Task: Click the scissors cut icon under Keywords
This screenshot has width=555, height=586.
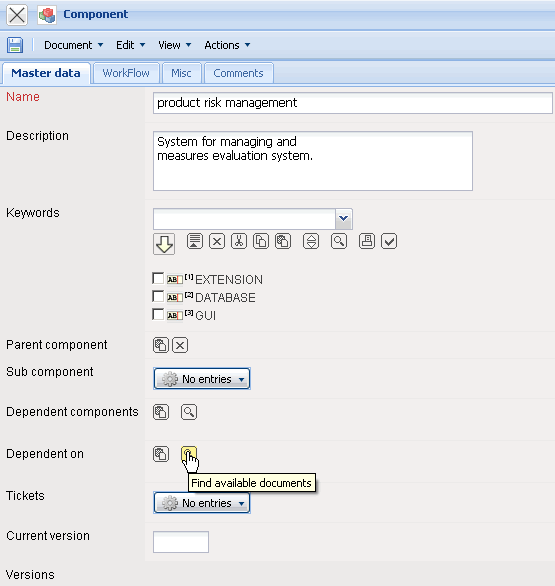Action: (x=238, y=241)
